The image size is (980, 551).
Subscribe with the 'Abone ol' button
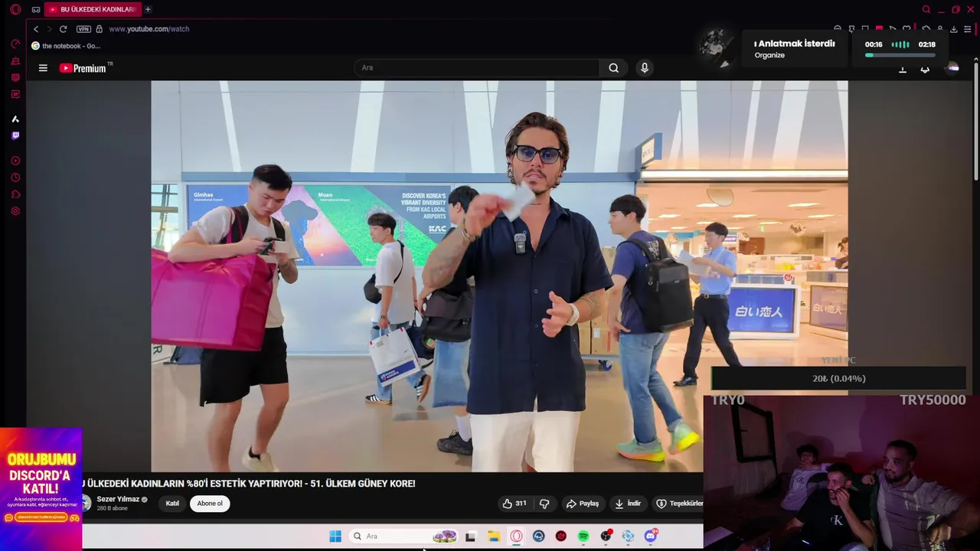(x=210, y=504)
